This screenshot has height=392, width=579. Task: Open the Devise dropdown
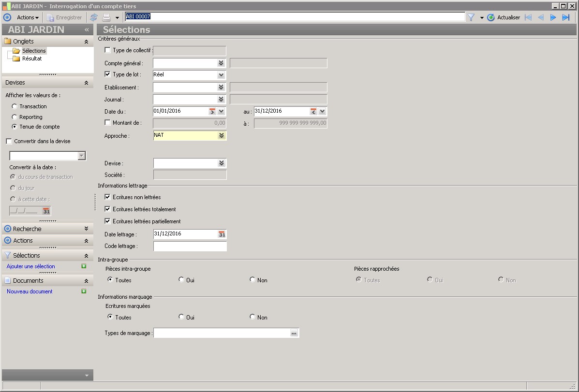221,163
